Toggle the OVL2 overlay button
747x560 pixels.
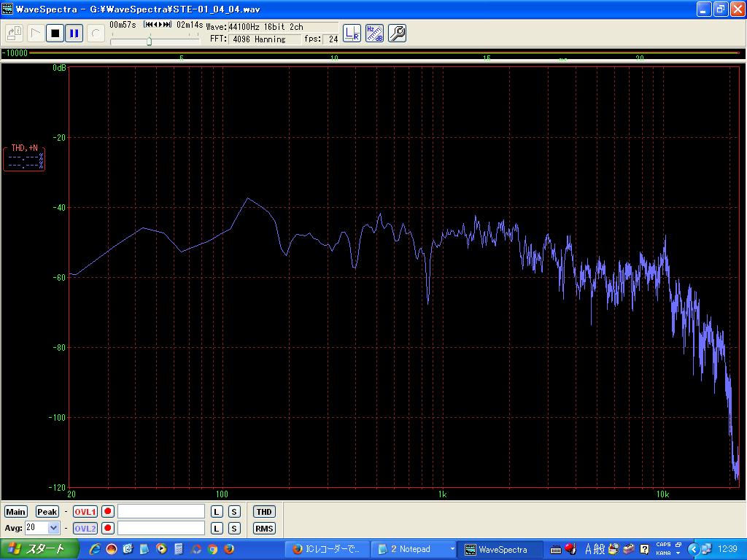[85, 528]
